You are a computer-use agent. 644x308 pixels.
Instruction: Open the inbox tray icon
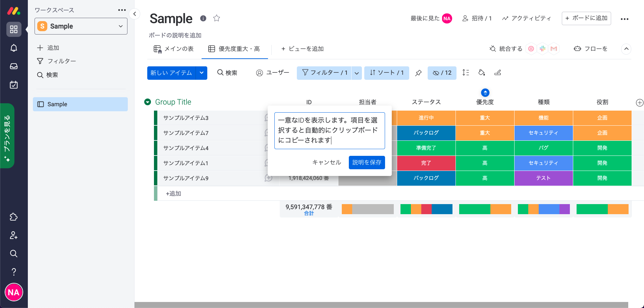click(14, 66)
